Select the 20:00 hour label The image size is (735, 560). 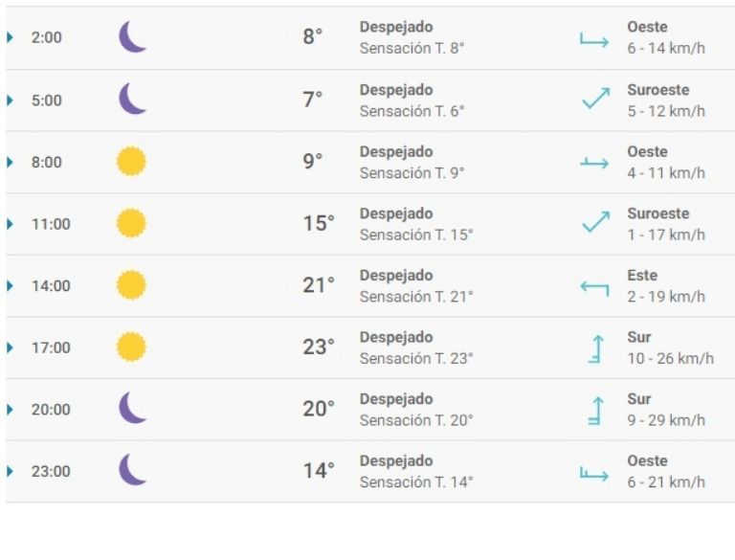51,410
